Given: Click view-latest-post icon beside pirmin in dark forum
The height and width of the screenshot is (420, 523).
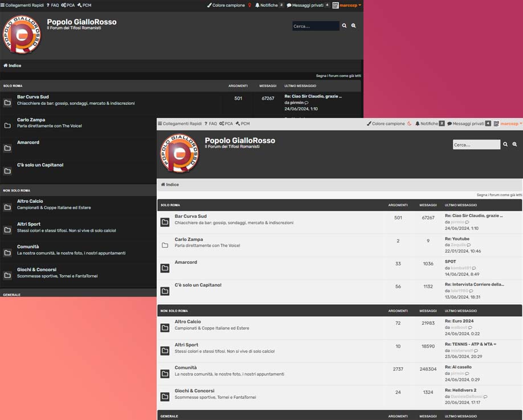Looking at the screenshot, I should (x=307, y=103).
